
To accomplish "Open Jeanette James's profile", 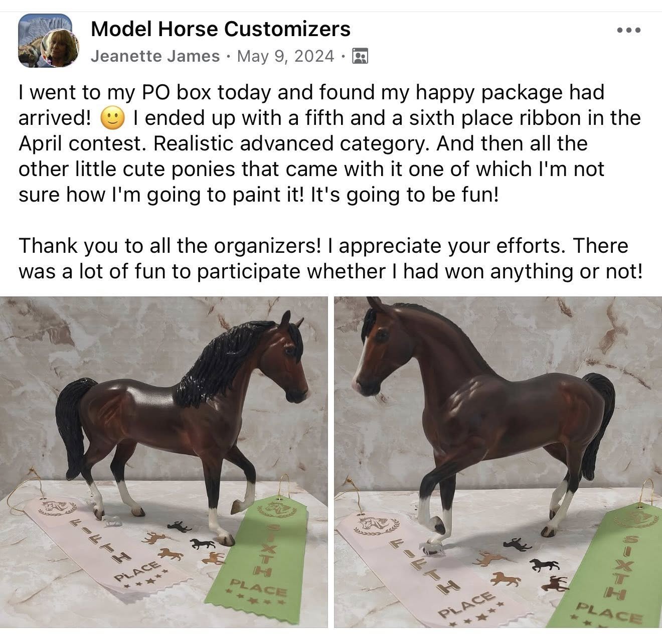I will [155, 56].
